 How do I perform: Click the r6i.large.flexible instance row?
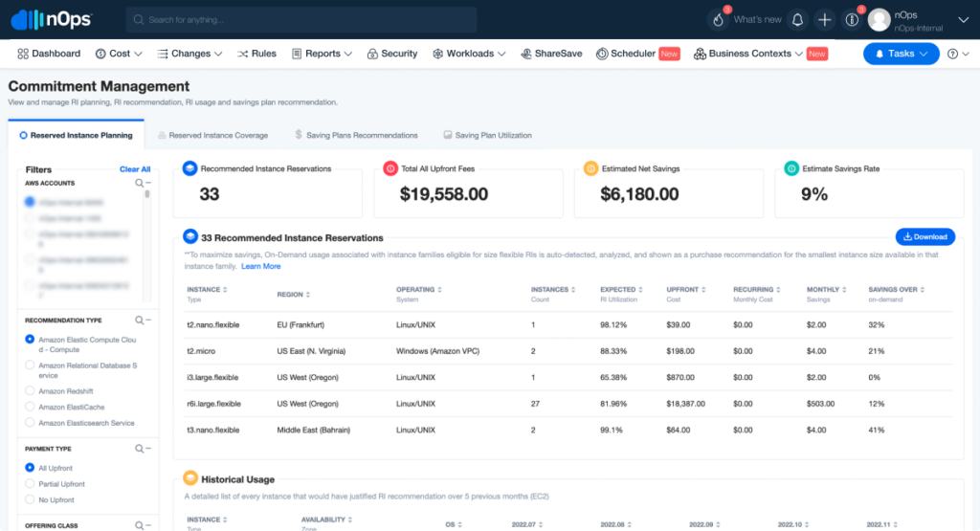568,404
